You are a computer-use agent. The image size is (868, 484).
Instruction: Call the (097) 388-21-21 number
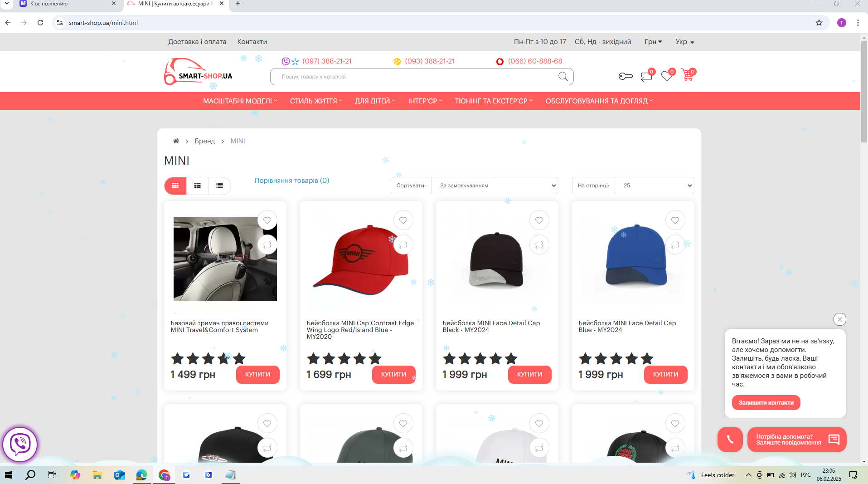(327, 61)
